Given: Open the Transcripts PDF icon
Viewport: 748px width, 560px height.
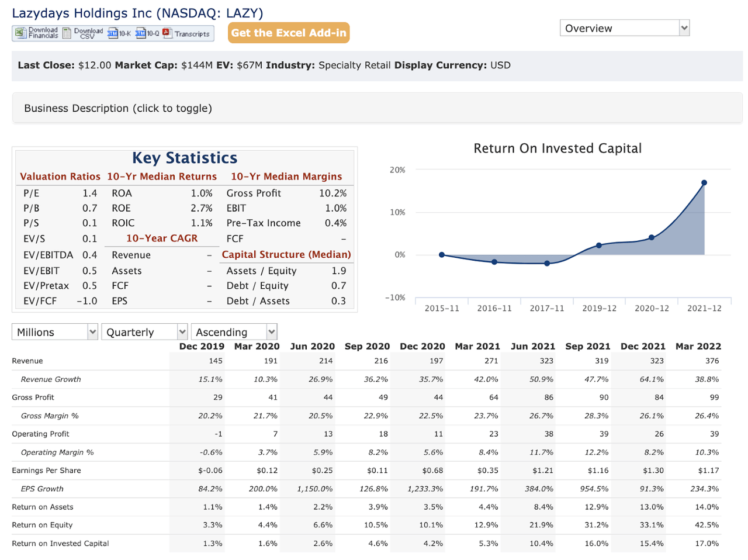Looking at the screenshot, I should pyautogui.click(x=167, y=33).
